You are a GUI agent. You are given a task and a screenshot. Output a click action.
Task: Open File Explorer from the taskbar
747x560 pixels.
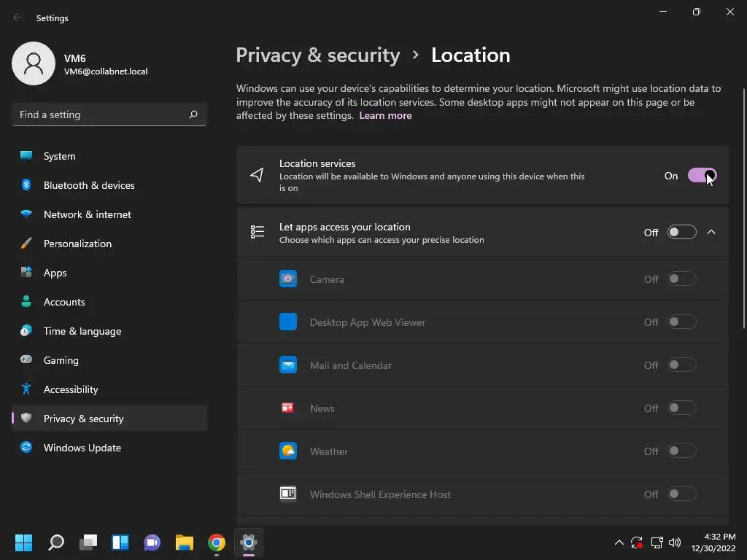coord(185,542)
